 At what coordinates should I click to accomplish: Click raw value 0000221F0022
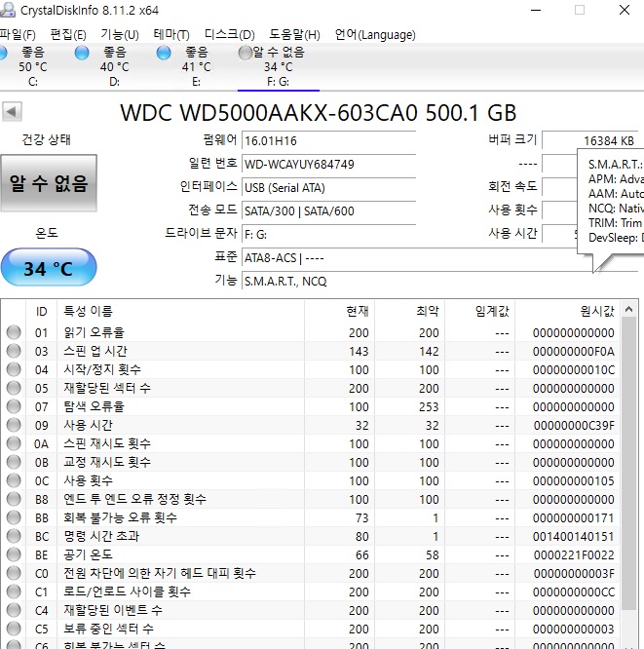(574, 555)
